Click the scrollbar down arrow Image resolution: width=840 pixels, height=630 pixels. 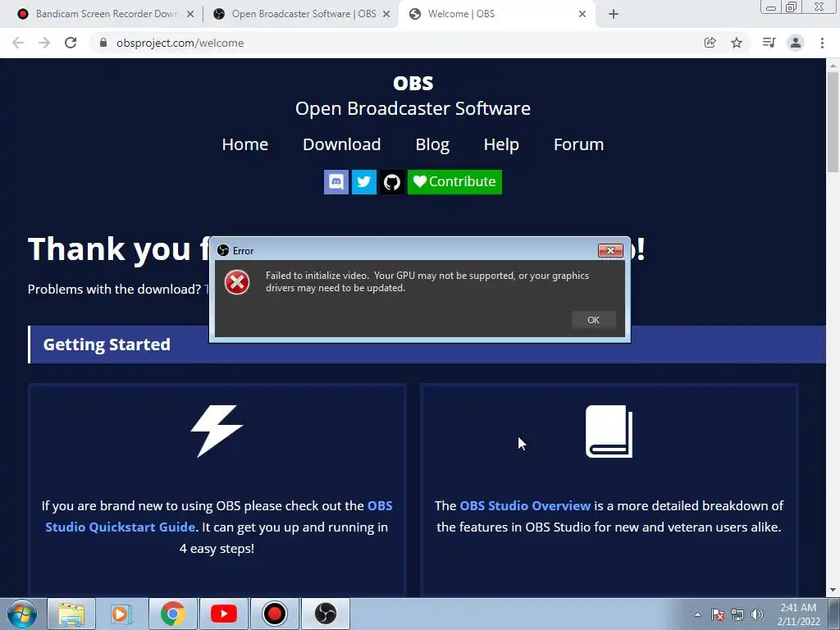coord(833,591)
